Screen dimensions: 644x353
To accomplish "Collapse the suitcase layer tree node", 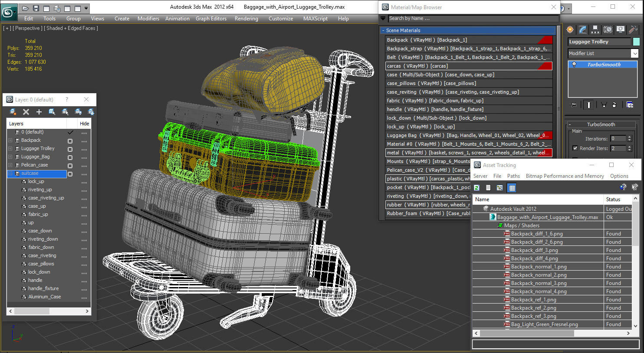I will (10, 173).
